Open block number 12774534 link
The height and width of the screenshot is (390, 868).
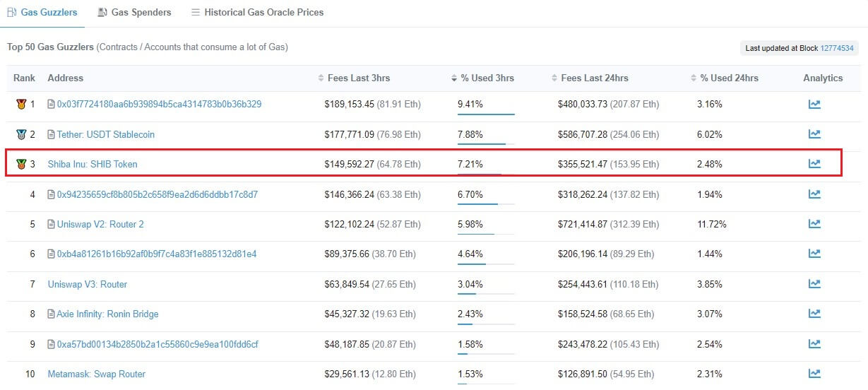[x=837, y=48]
